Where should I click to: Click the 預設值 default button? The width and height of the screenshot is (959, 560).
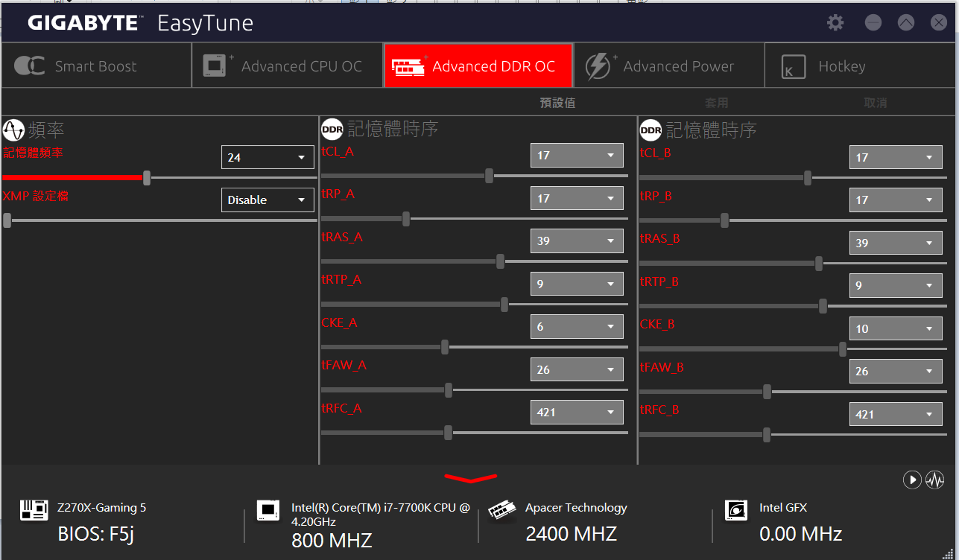[x=557, y=103]
